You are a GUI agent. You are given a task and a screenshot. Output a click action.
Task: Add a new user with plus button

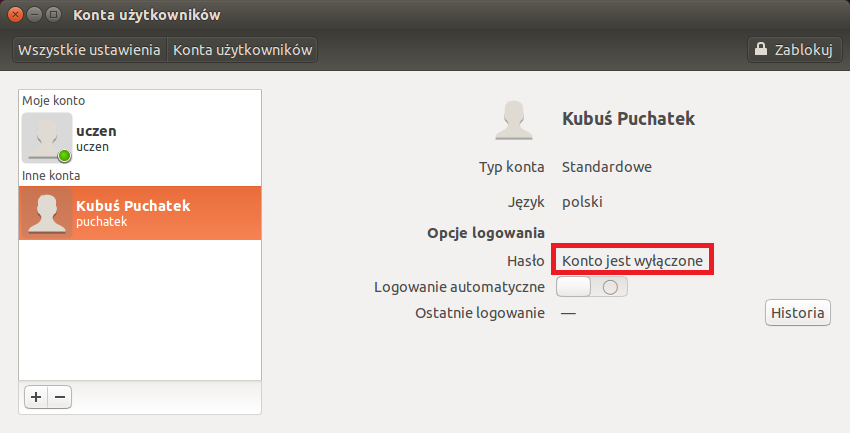(36, 397)
